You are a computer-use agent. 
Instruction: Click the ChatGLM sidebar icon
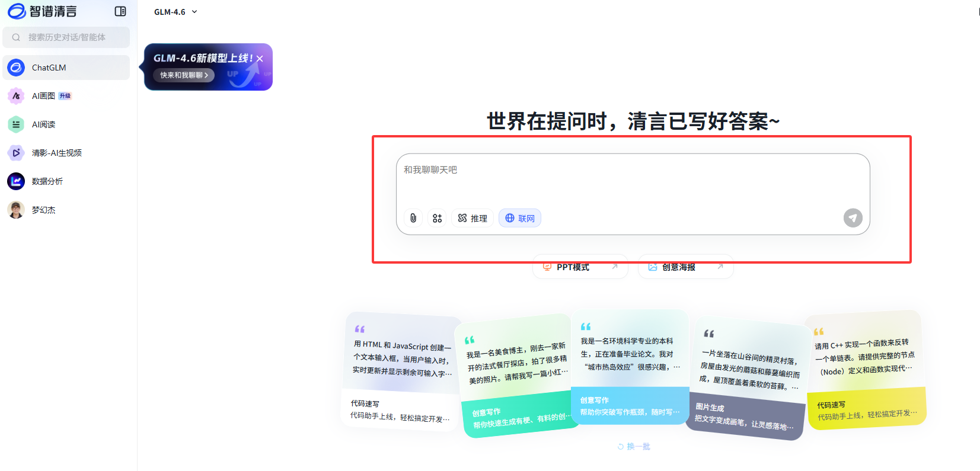point(16,68)
